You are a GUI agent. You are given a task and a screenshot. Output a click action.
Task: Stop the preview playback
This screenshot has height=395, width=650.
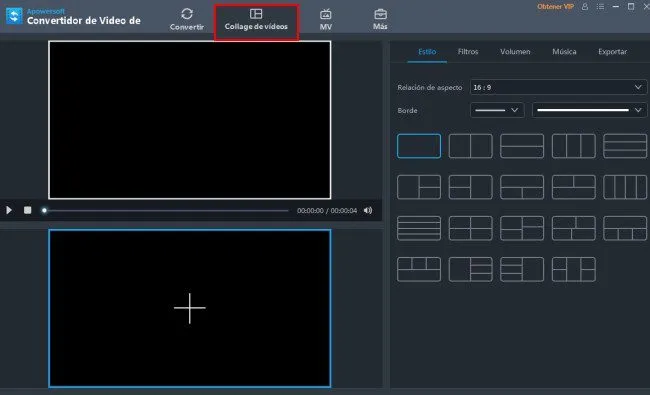tap(27, 210)
